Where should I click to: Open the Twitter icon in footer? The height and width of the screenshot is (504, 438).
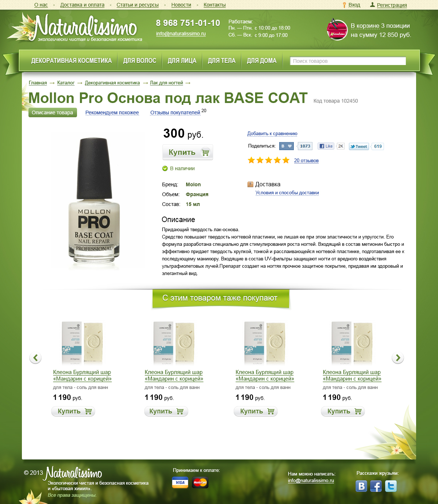coord(391,486)
